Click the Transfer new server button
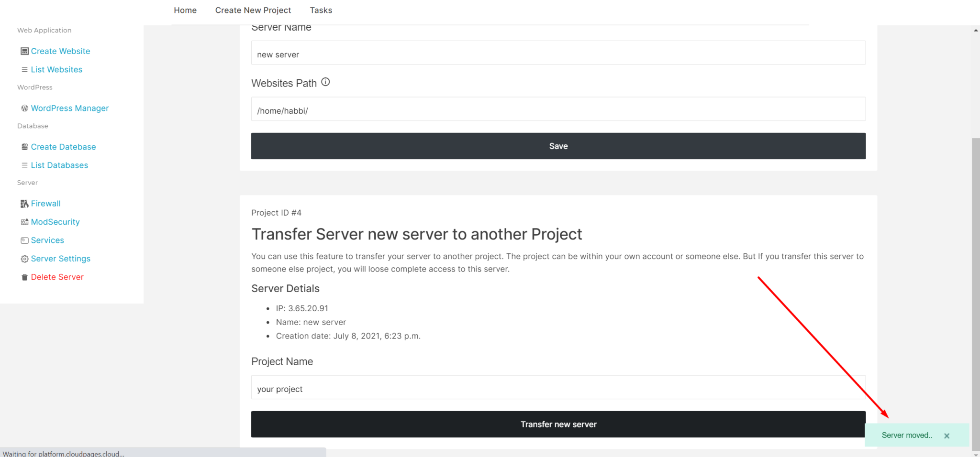The height and width of the screenshot is (457, 980). point(558,424)
